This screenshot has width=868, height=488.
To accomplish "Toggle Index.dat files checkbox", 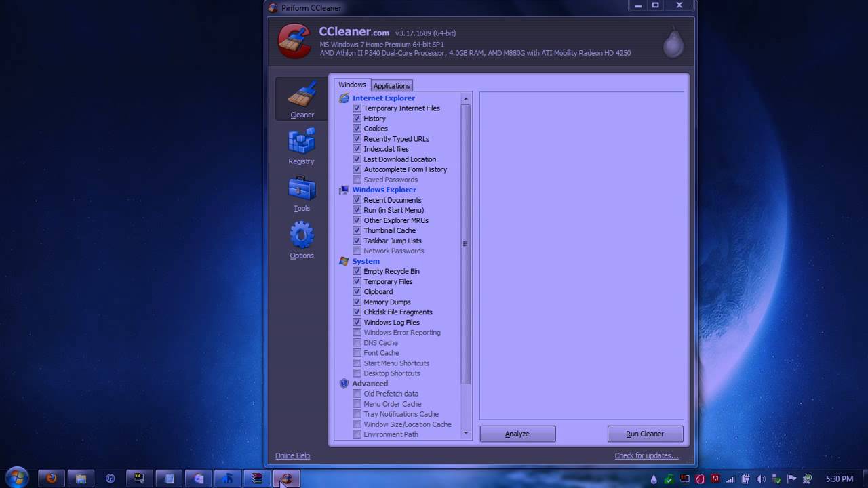I will [x=357, y=149].
